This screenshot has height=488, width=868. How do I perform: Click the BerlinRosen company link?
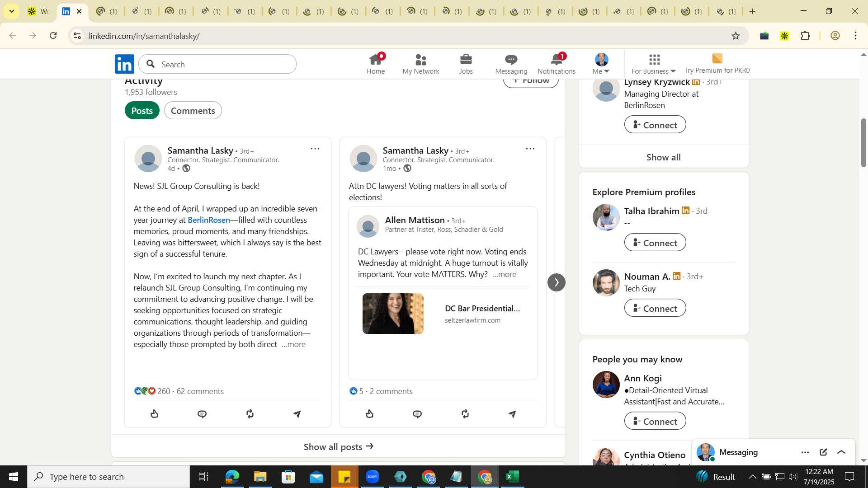(209, 220)
